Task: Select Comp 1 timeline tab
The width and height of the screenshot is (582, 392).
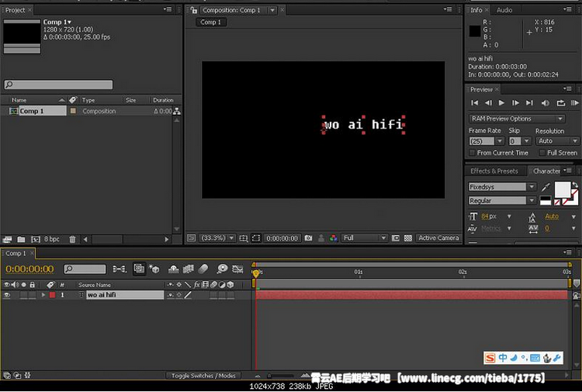Action: (16, 253)
